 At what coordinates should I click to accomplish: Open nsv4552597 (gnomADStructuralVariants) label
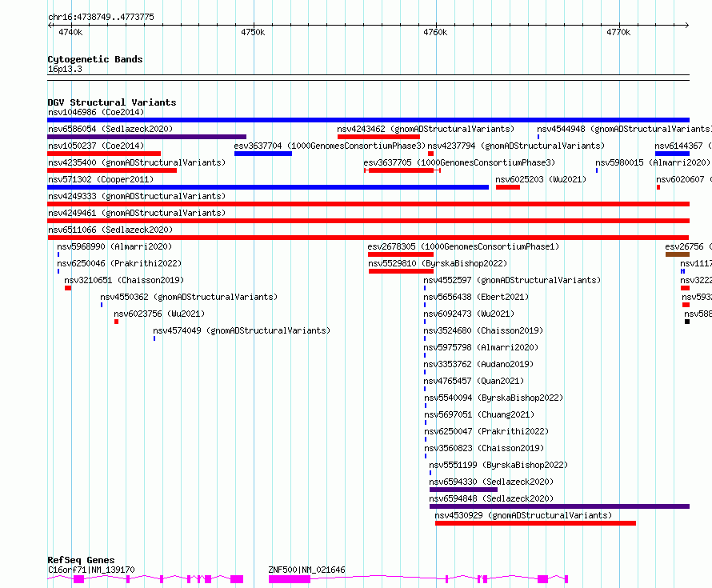pos(512,280)
